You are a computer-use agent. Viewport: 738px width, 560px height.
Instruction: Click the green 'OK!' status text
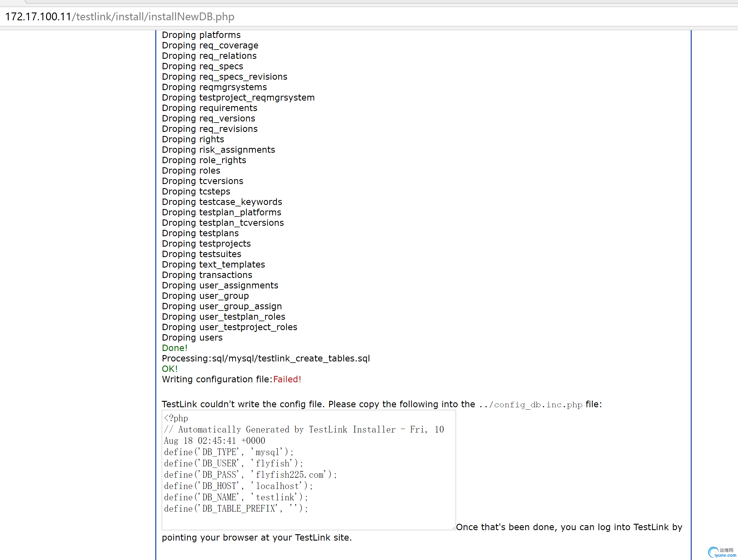[170, 369]
